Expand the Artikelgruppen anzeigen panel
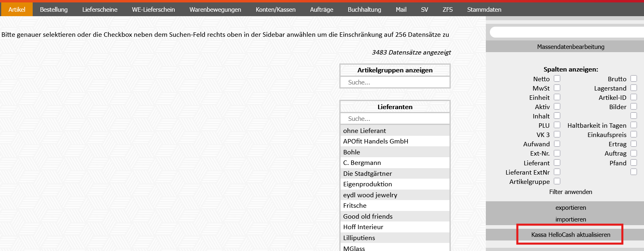Viewport: 644px width, 251px height. click(x=395, y=70)
